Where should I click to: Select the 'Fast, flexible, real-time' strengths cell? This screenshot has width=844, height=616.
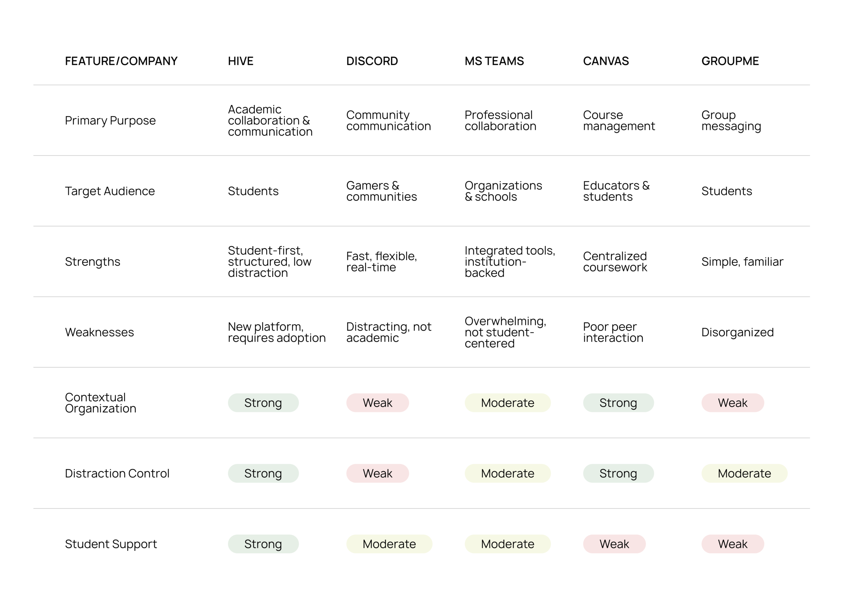[x=381, y=261]
